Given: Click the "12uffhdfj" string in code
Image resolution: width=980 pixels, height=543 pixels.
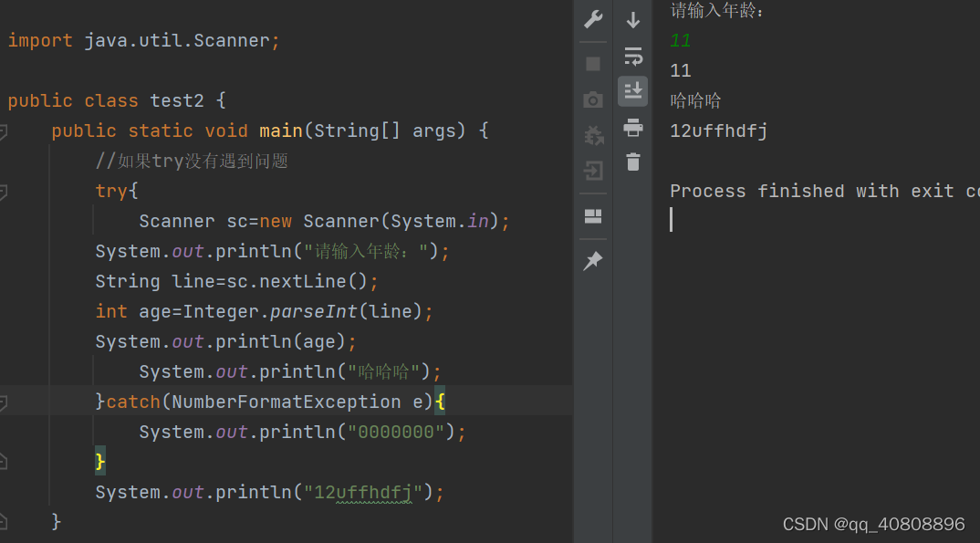Looking at the screenshot, I should [x=363, y=493].
